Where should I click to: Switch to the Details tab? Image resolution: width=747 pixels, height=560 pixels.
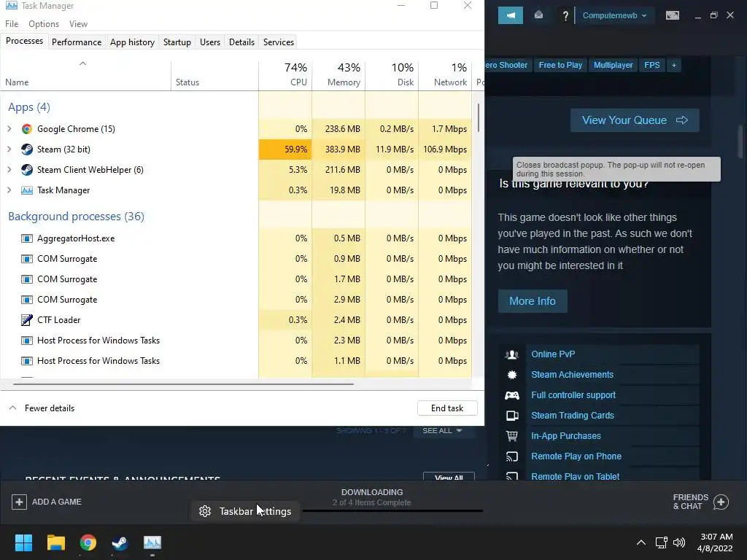click(241, 42)
